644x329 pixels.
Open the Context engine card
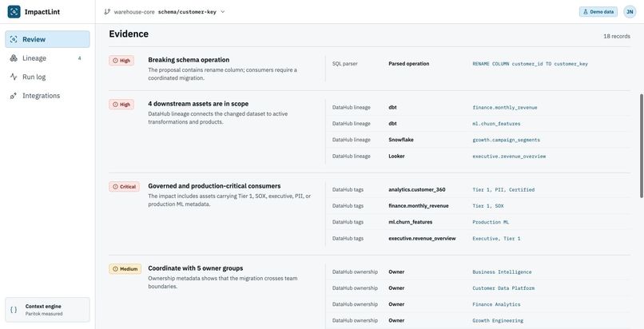click(x=48, y=310)
